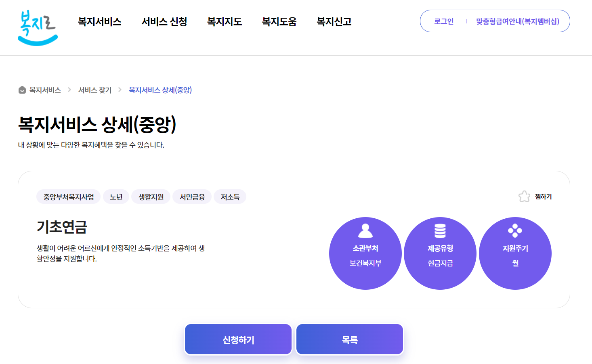Click the 복지서비스 상세(중앙) page heading
The height and width of the screenshot is (364, 592).
click(97, 124)
